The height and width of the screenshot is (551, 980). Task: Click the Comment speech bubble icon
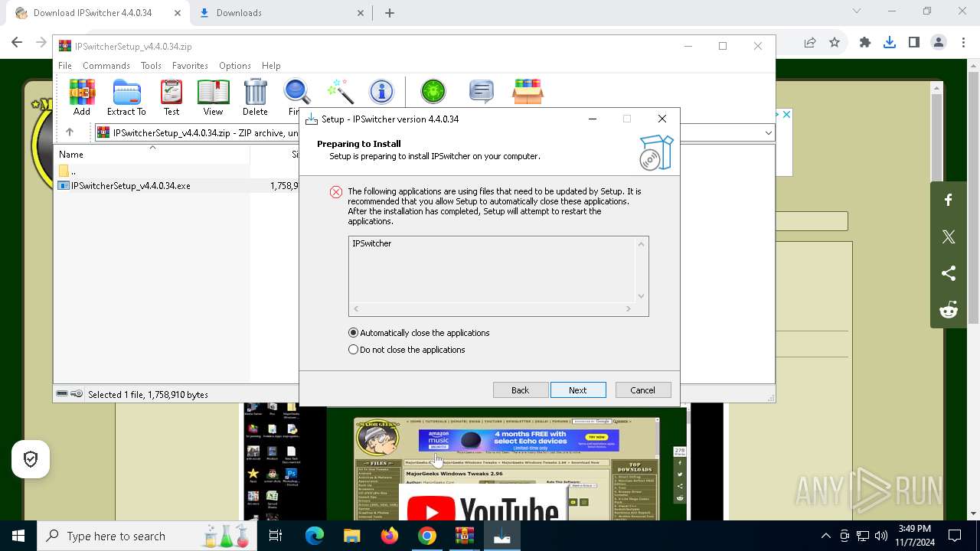(481, 91)
